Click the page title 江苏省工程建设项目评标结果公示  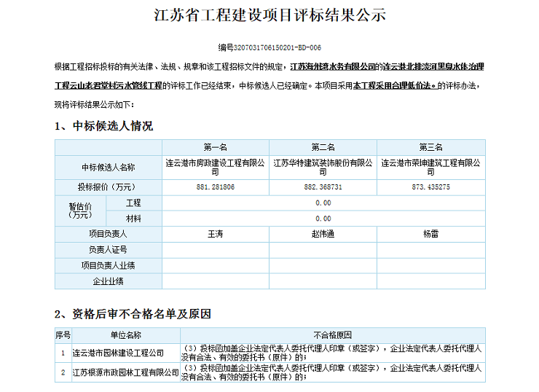point(269,16)
